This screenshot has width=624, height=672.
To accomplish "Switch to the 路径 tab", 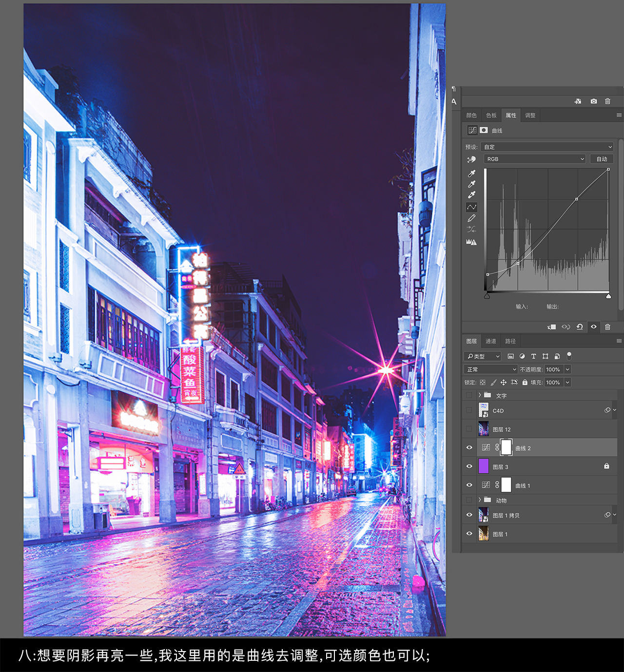I will coord(510,341).
